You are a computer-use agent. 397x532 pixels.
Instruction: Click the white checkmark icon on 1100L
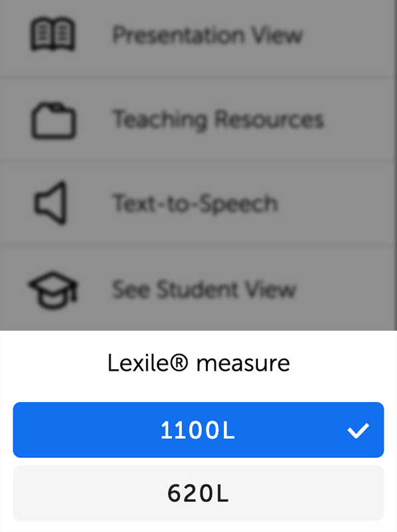(x=358, y=430)
